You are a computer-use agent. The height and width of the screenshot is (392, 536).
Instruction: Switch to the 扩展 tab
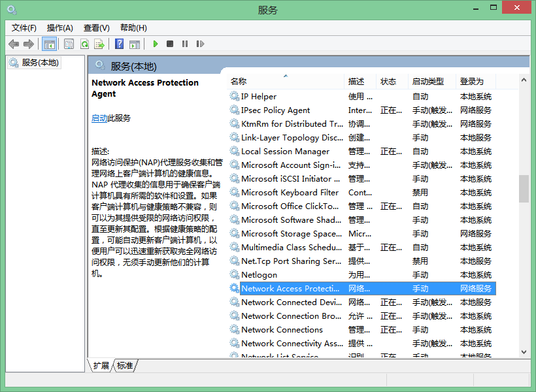tap(101, 366)
